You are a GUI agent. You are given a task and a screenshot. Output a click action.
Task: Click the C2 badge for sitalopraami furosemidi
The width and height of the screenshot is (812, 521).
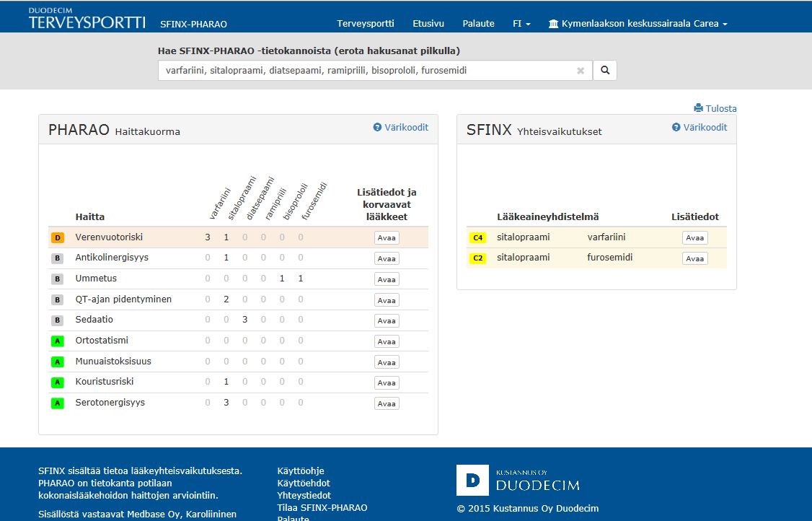(x=477, y=258)
